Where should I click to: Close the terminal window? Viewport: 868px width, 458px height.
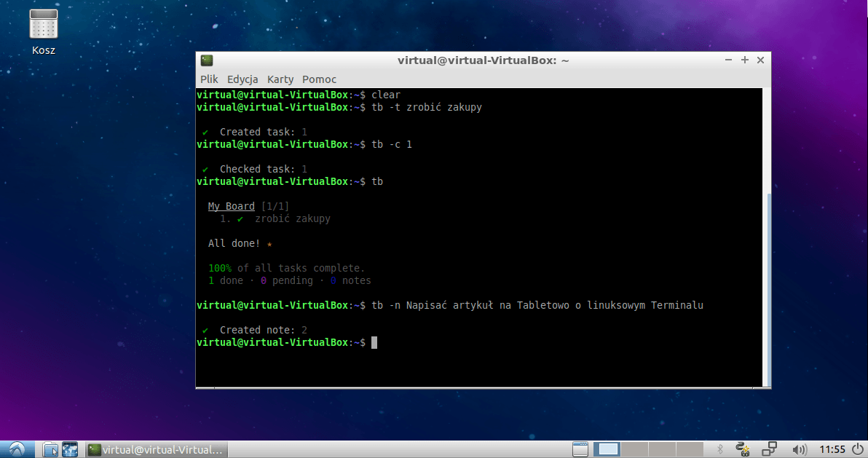(x=761, y=60)
